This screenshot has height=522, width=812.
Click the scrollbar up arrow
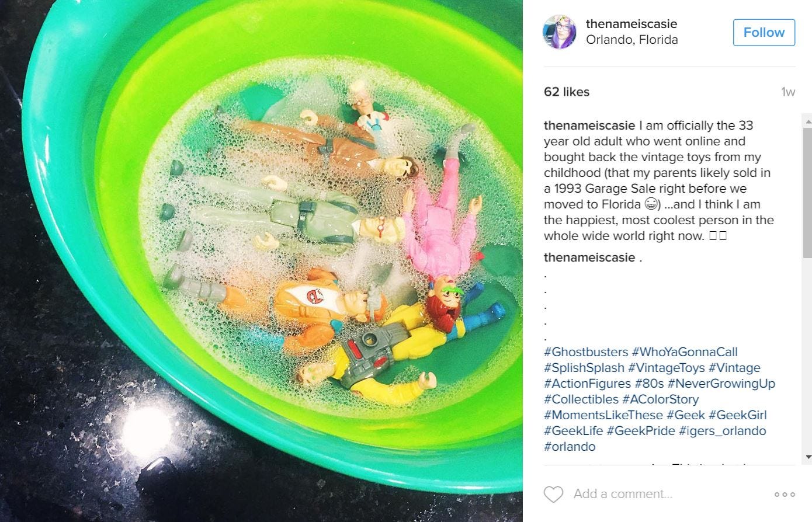tap(808, 121)
